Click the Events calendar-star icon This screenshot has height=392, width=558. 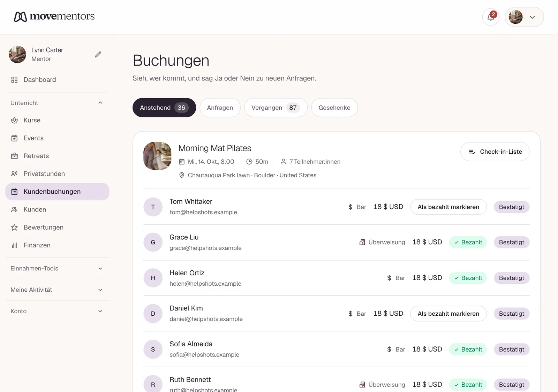14,138
